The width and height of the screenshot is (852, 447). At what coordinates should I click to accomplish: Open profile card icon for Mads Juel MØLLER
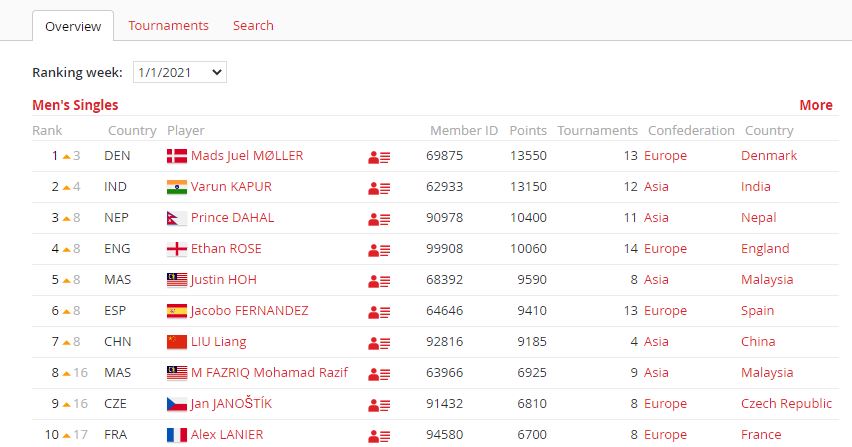click(x=379, y=157)
